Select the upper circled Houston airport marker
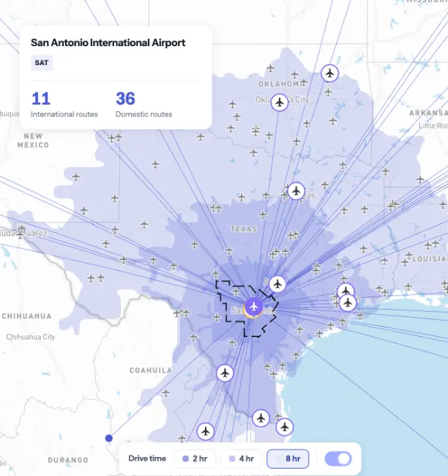The height and width of the screenshot is (476, 448). click(x=346, y=291)
